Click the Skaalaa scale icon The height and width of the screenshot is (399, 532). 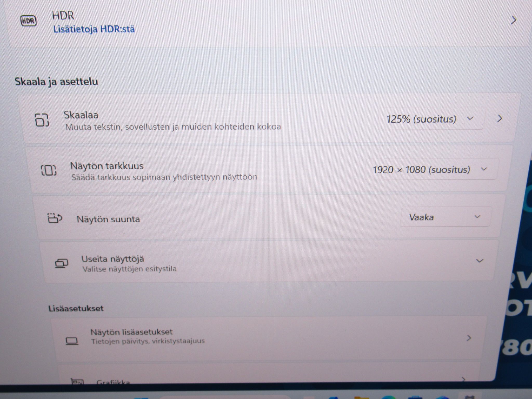[x=42, y=120]
